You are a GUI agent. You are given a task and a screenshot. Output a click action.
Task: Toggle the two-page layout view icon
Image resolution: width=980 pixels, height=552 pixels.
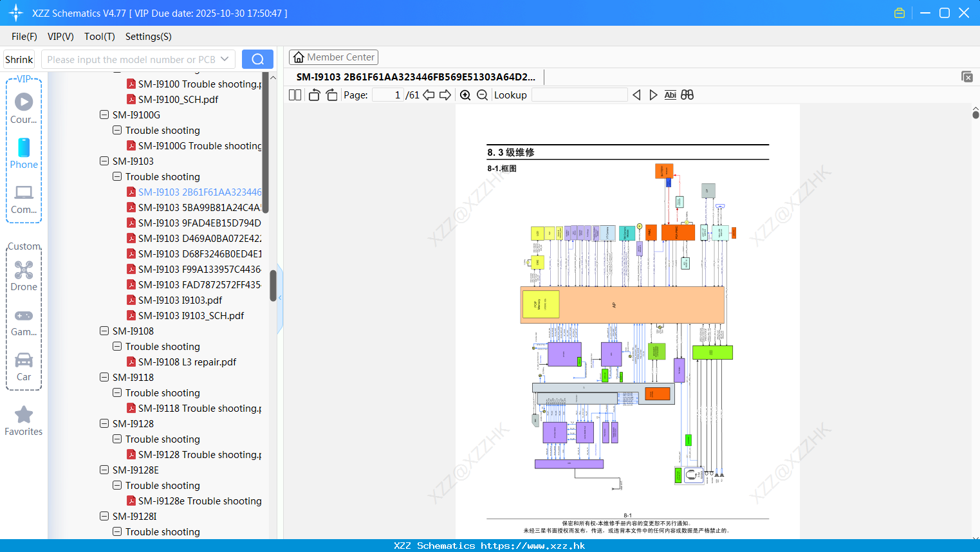pyautogui.click(x=295, y=95)
